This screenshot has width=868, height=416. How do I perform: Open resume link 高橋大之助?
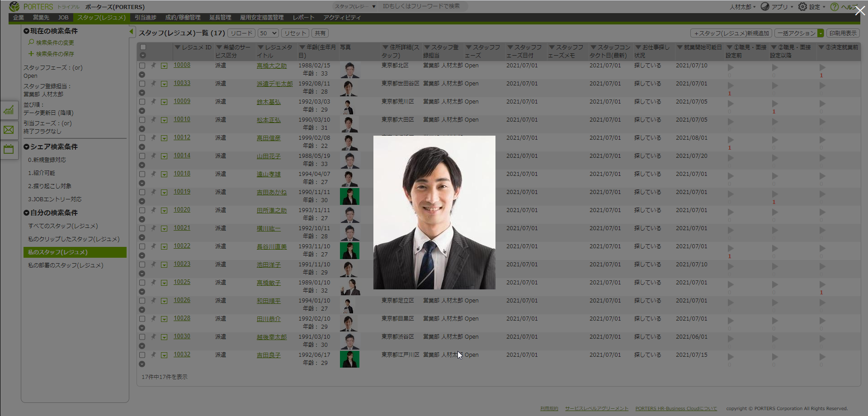point(271,66)
